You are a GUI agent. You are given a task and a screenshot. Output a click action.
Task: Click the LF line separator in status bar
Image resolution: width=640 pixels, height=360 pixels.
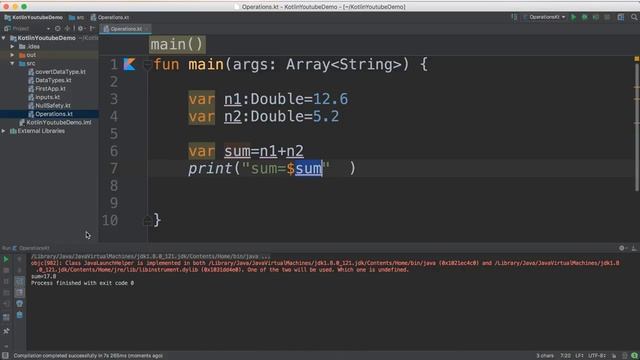[579, 356]
